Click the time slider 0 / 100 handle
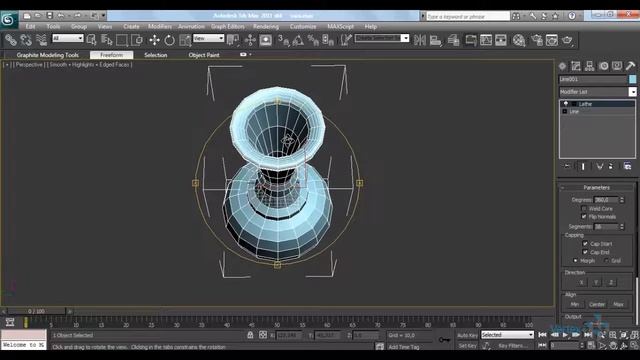The image size is (640, 360). 36,311
